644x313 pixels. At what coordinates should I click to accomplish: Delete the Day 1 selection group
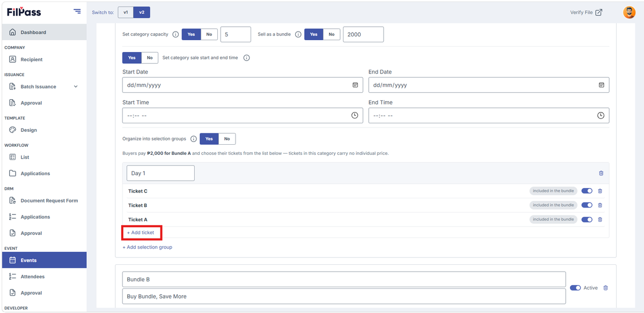tap(601, 173)
